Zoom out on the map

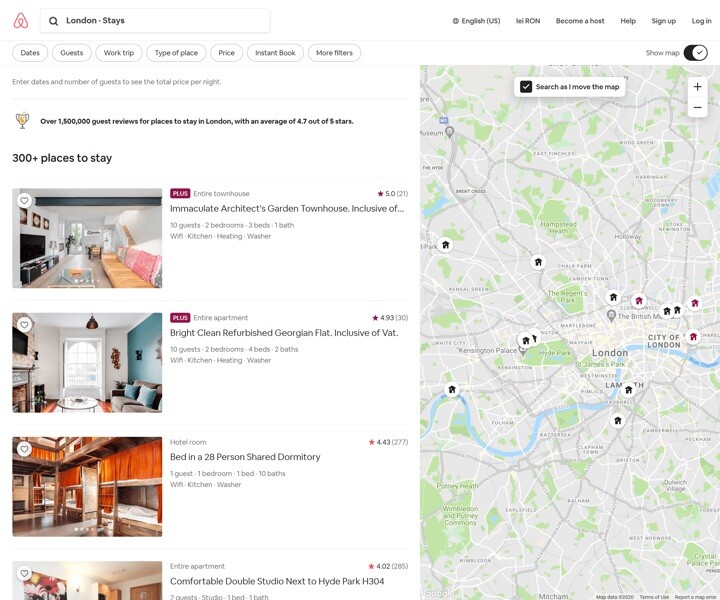coord(697,107)
